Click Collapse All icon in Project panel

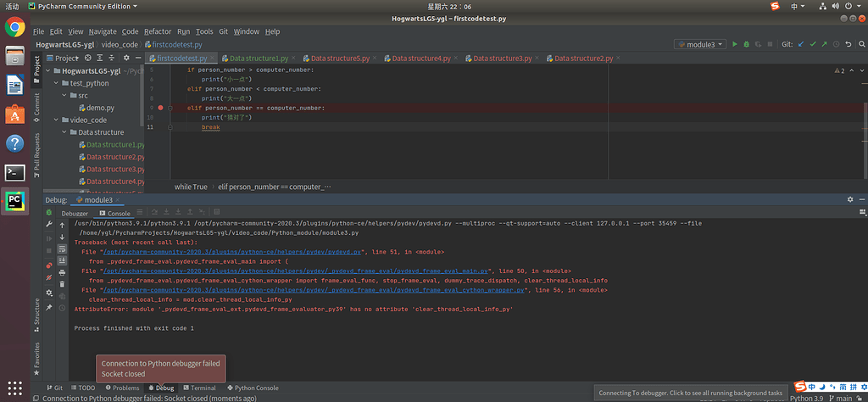click(x=111, y=59)
